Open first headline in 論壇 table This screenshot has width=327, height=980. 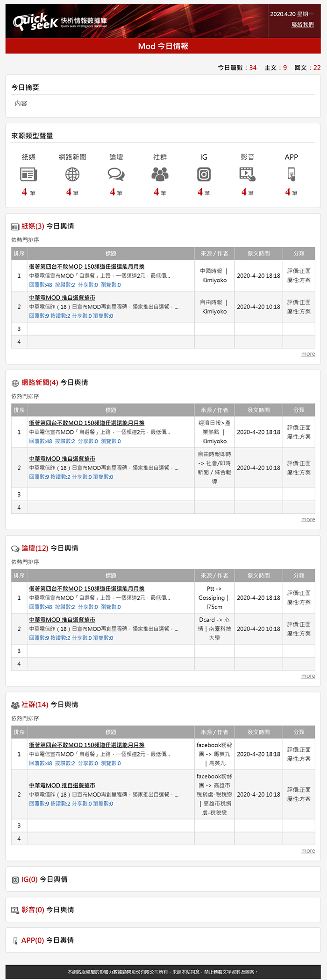point(87,588)
